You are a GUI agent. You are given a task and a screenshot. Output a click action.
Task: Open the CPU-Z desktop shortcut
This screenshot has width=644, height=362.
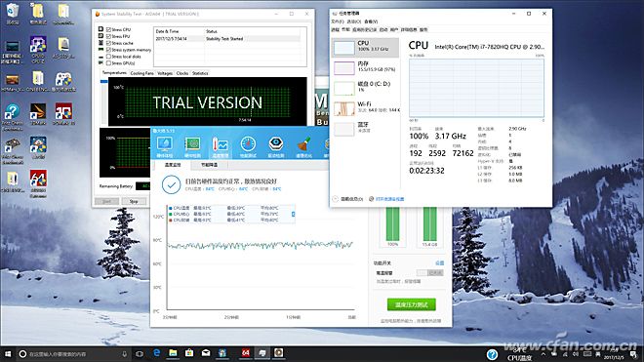click(x=38, y=50)
